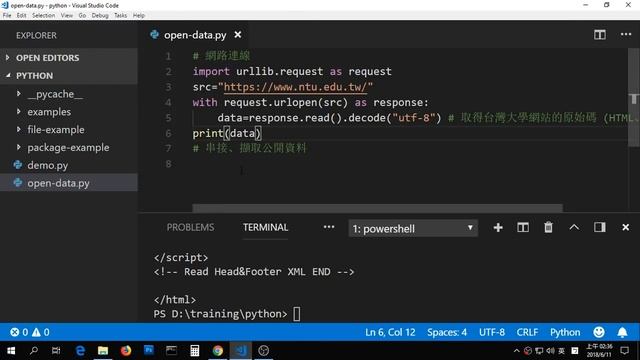
Task: Move panel to the right side
Action: (x=600, y=227)
